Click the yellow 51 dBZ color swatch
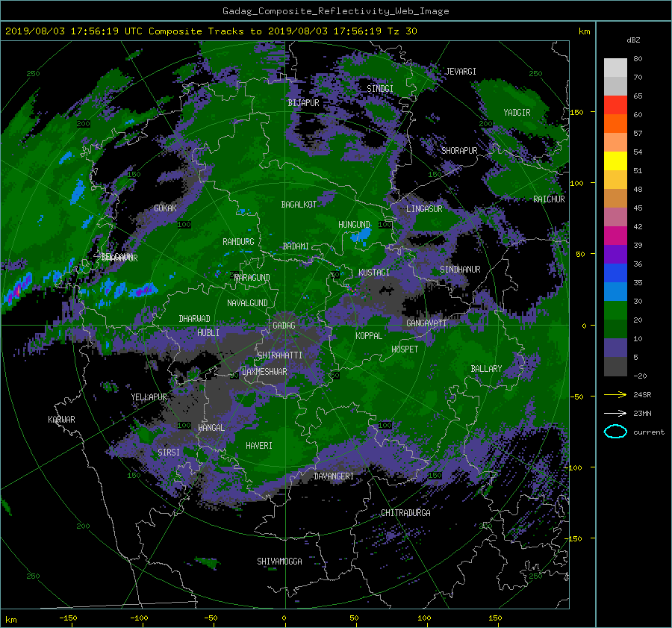This screenshot has height=628, width=672. pos(615,161)
